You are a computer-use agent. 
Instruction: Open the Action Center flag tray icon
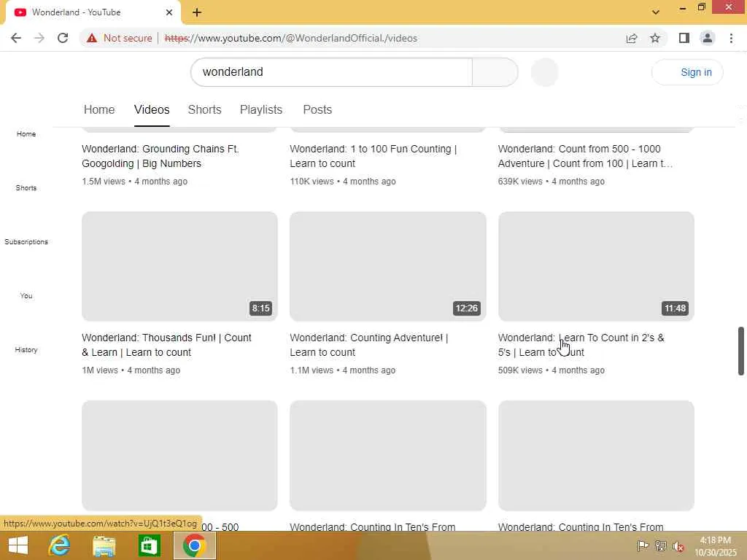643,545
